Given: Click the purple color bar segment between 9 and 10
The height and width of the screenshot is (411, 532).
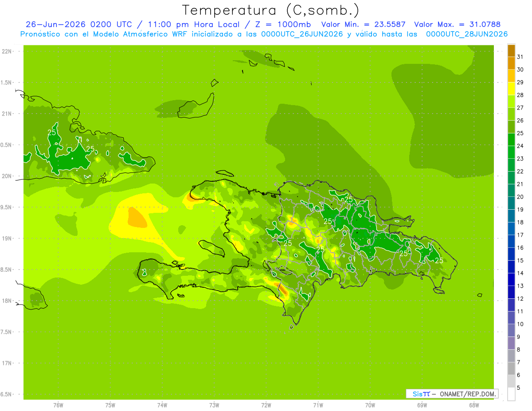Looking at the screenshot, I should pos(511,330).
